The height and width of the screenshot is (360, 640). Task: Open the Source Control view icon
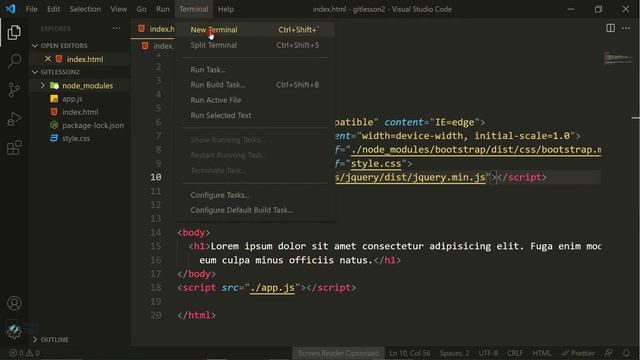14,89
